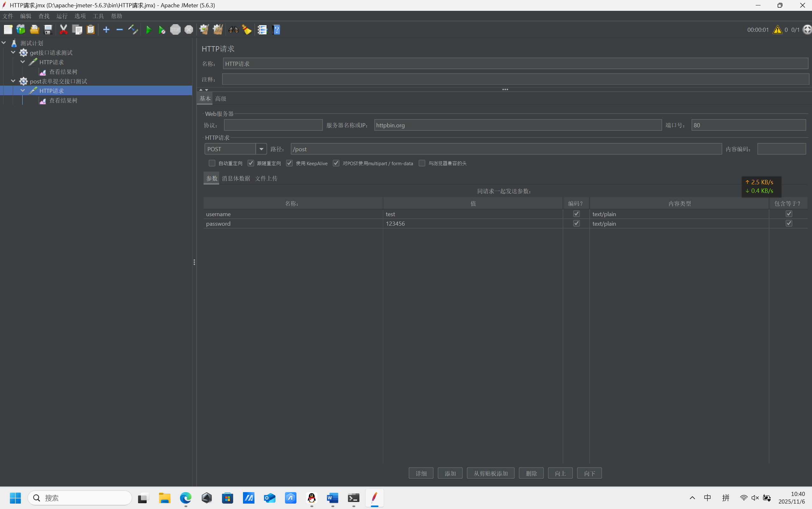Viewport: 812px width, 509px height.
Task: Click the Help question mark icon
Action: tap(276, 30)
